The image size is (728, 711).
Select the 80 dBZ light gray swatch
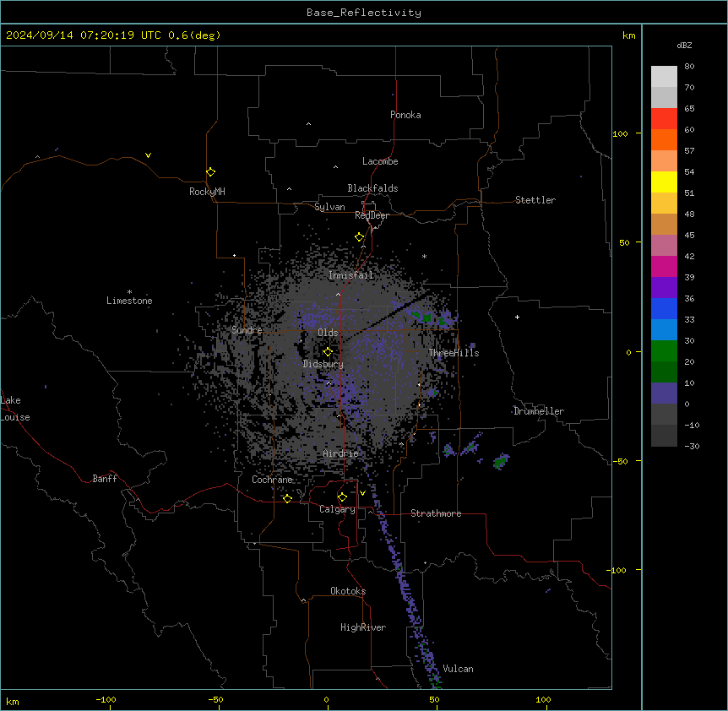tap(664, 76)
